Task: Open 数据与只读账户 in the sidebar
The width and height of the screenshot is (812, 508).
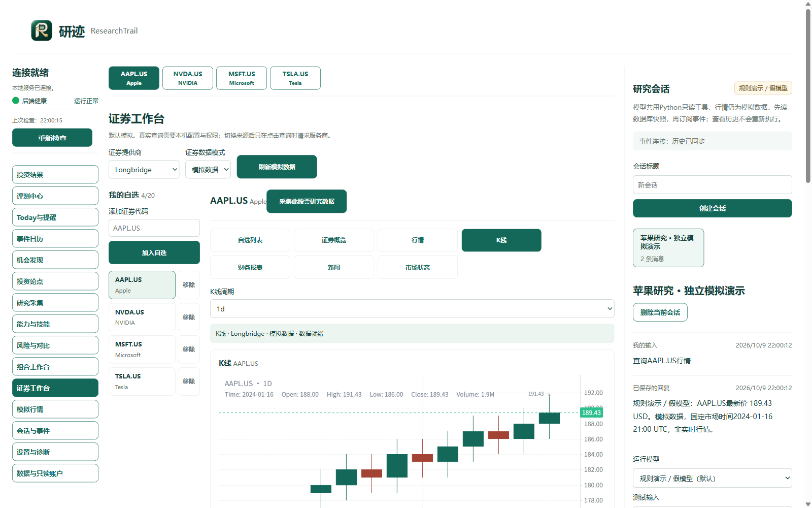Action: click(55, 473)
